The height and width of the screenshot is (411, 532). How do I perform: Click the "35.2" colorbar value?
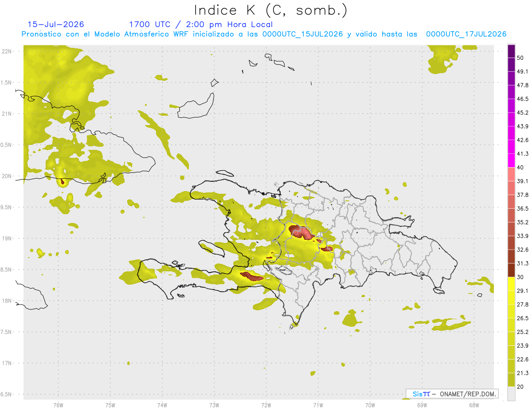[523, 222]
